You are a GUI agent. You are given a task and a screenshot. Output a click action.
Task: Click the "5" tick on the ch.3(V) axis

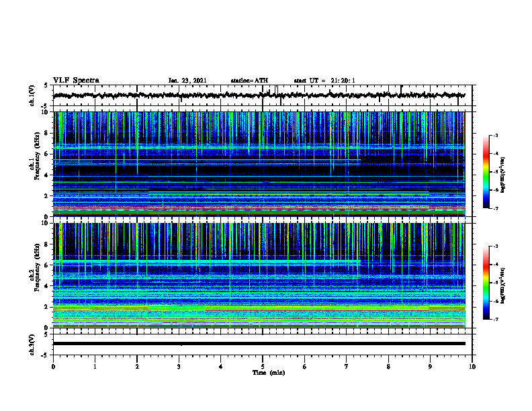(46, 334)
